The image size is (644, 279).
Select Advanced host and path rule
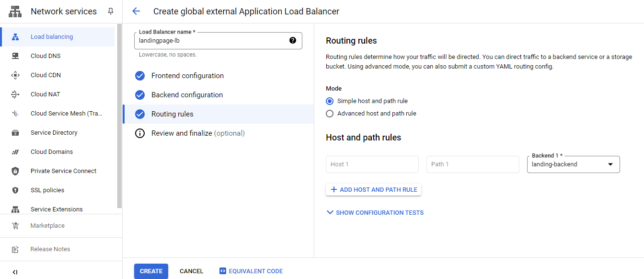pyautogui.click(x=329, y=113)
